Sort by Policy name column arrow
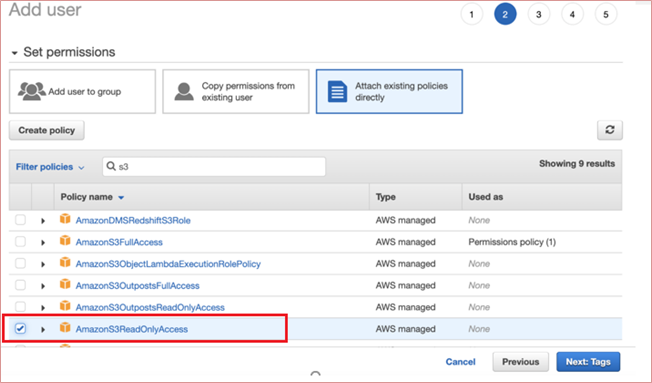 click(121, 198)
